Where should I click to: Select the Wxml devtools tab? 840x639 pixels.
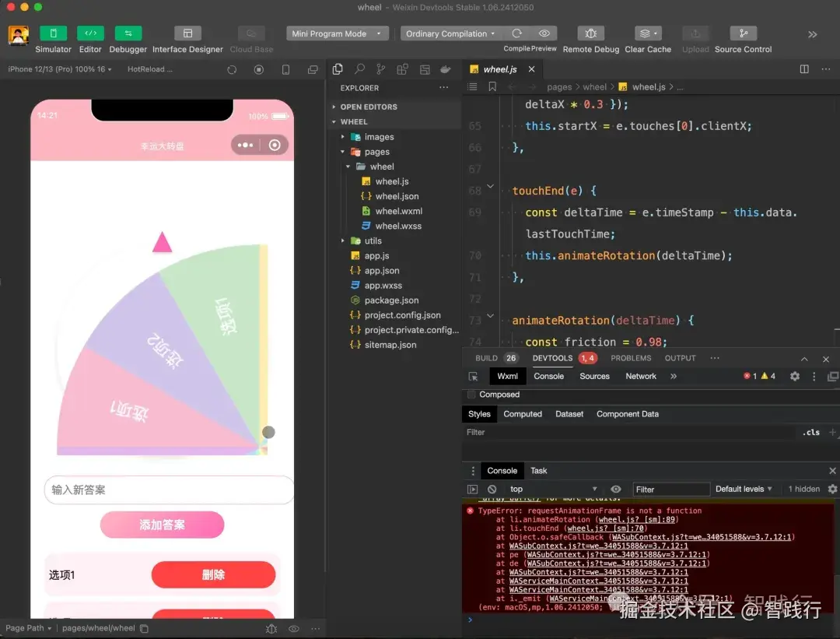click(x=507, y=377)
